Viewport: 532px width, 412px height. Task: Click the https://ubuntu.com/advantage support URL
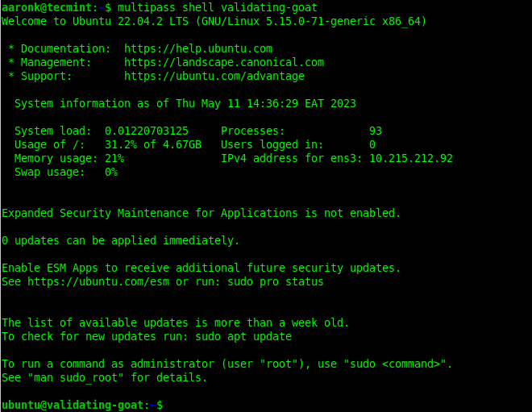(x=214, y=76)
